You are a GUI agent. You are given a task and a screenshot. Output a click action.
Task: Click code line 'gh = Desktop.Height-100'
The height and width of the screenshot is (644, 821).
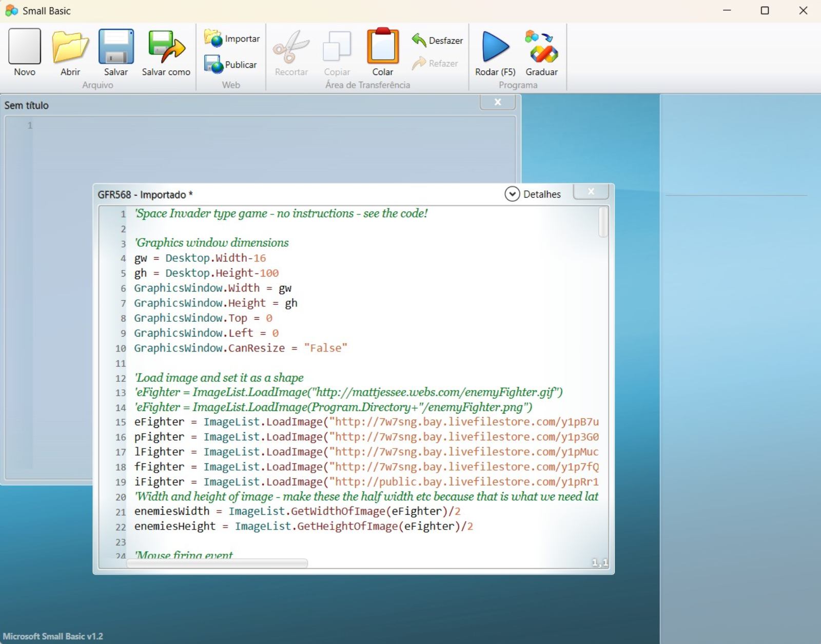pyautogui.click(x=206, y=273)
